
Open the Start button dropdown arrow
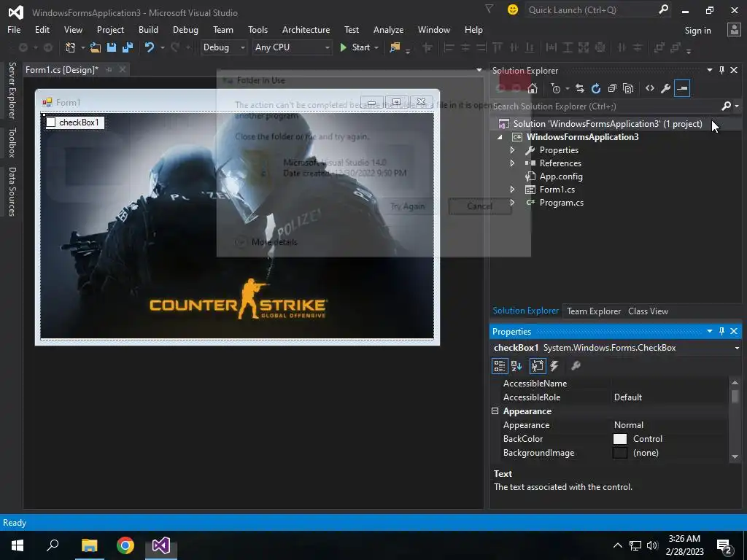(376, 47)
